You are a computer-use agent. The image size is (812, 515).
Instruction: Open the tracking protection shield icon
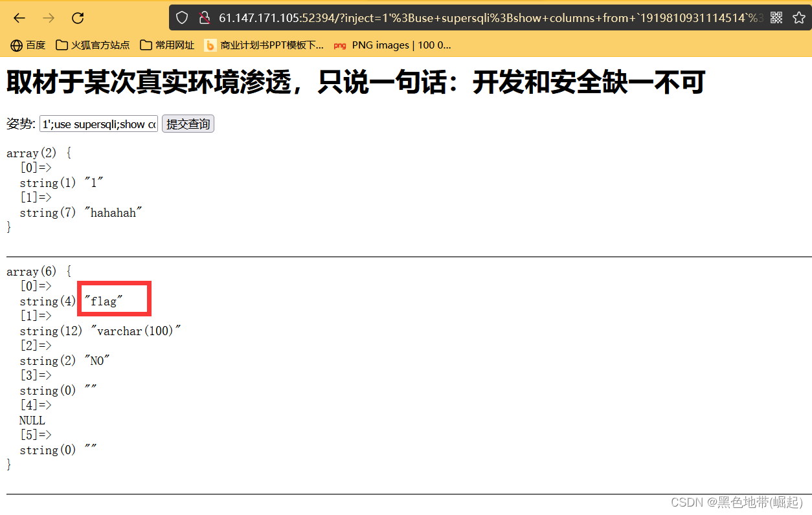[x=182, y=18]
